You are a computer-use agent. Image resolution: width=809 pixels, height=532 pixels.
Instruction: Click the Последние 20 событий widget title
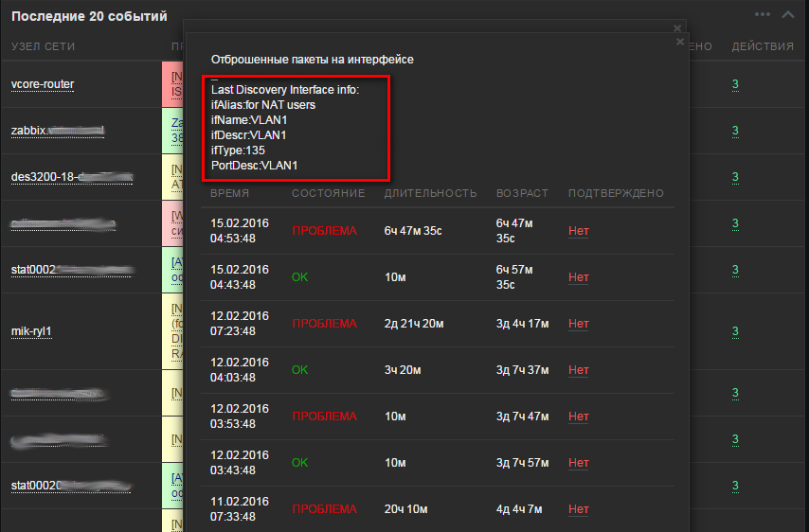89,16
